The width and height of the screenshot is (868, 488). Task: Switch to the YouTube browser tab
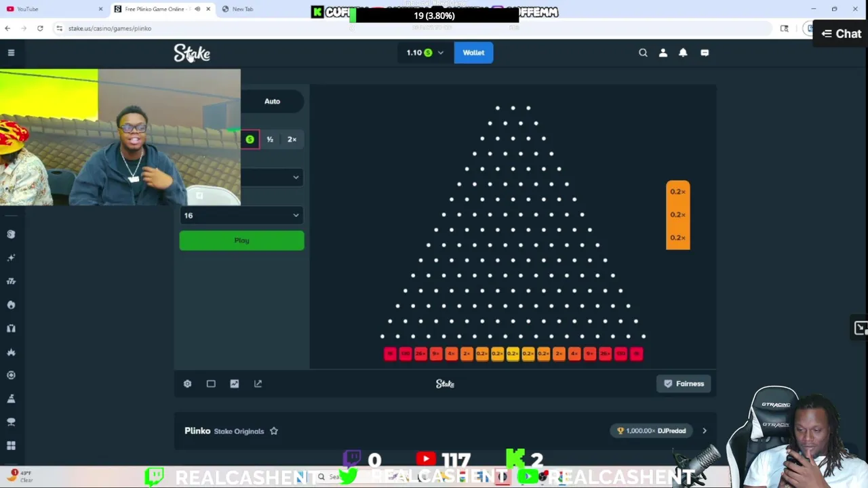click(x=53, y=9)
